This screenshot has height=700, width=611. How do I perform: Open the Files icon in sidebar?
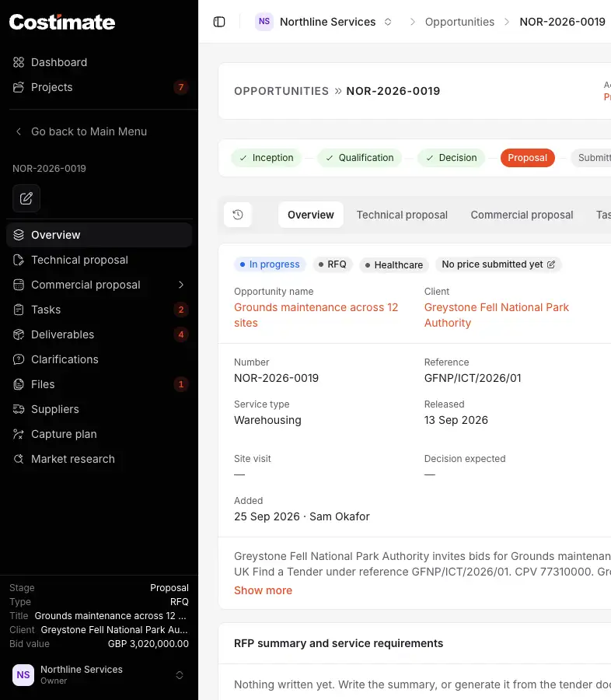pyautogui.click(x=19, y=384)
